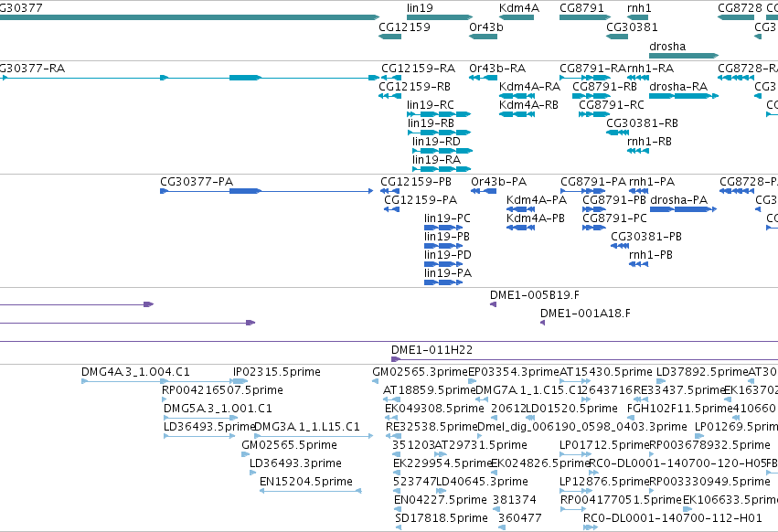This screenshot has height=532, width=778.
Task: Click the DMG3A.1_1.L15.C1 EST feature
Action: [x=314, y=436]
